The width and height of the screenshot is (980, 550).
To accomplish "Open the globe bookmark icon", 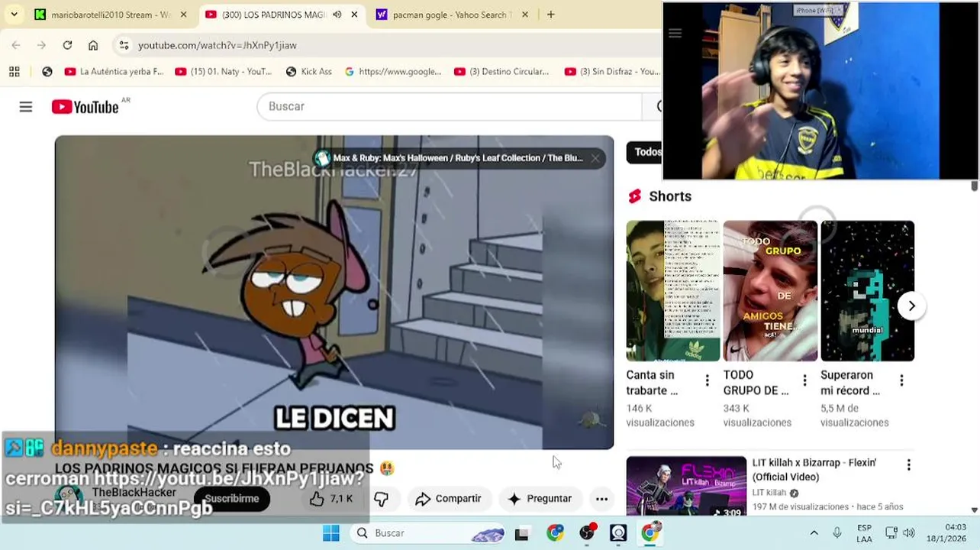I will point(47,71).
